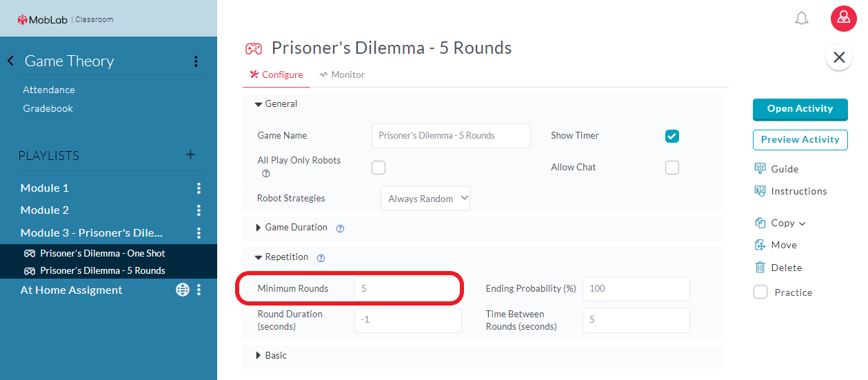Image resolution: width=868 pixels, height=380 pixels.
Task: Open Game Theory three-dot menu
Action: pyautogui.click(x=196, y=61)
